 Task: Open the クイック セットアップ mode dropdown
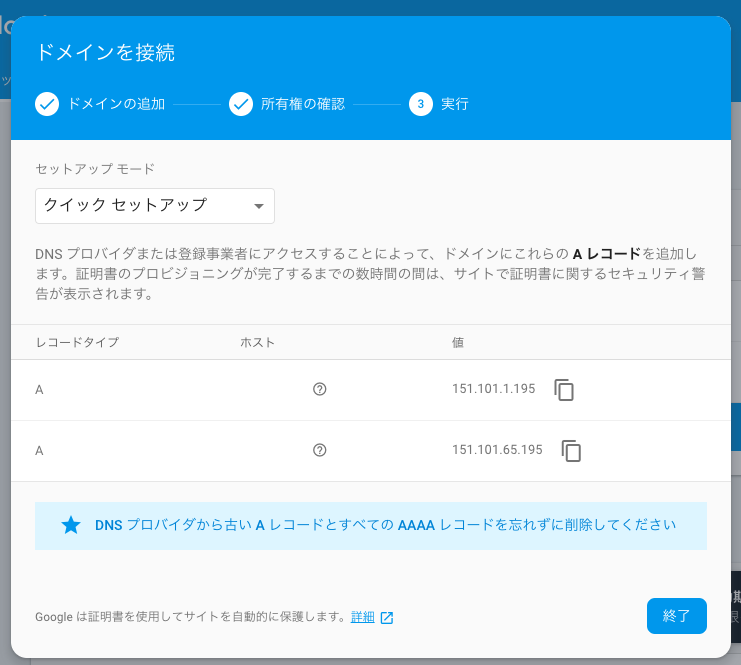click(x=155, y=206)
